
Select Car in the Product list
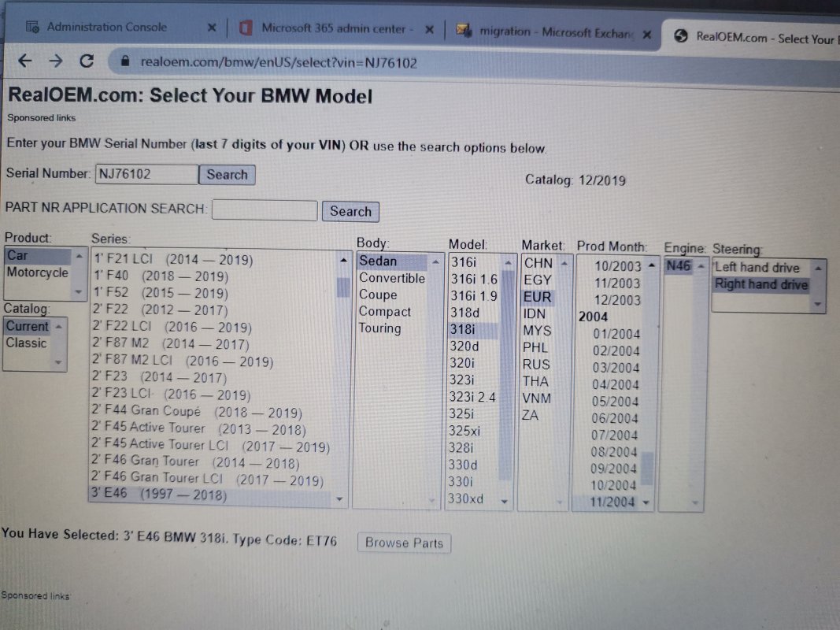point(38,255)
